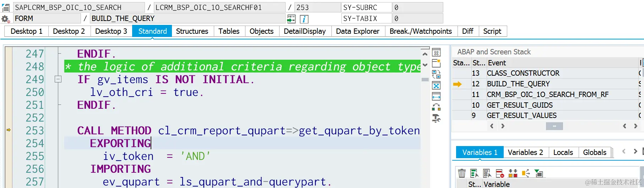Click the far-right right arrow in stack panel
Screen dimensions: 644x188
coord(635,126)
